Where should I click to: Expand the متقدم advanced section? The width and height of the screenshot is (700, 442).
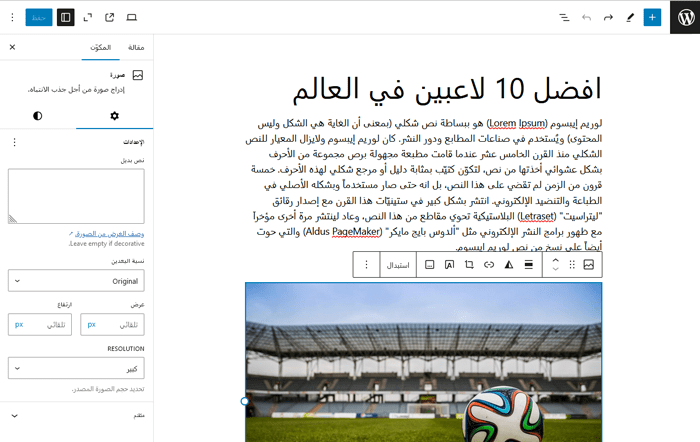(x=76, y=416)
